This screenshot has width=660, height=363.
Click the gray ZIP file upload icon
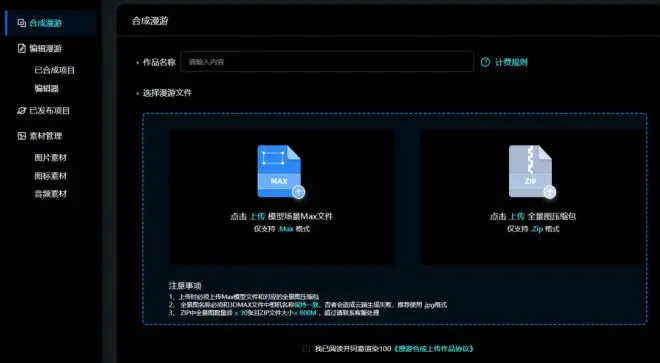(532, 171)
